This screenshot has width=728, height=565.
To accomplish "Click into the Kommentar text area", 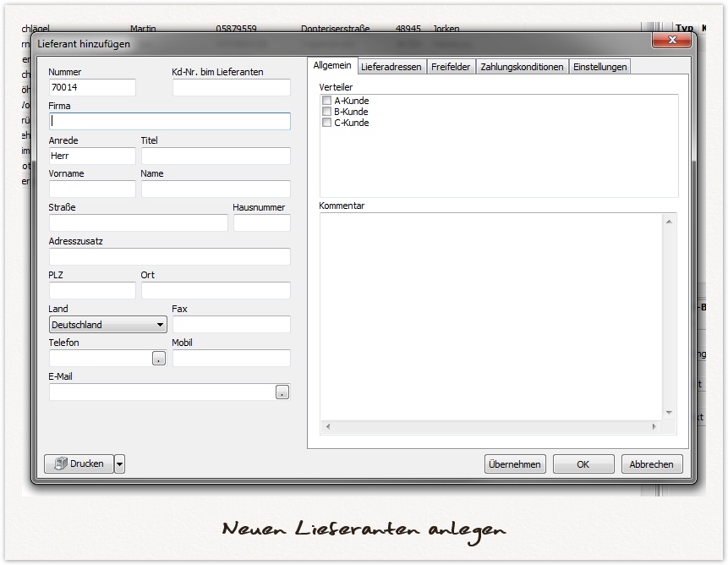I will point(490,313).
